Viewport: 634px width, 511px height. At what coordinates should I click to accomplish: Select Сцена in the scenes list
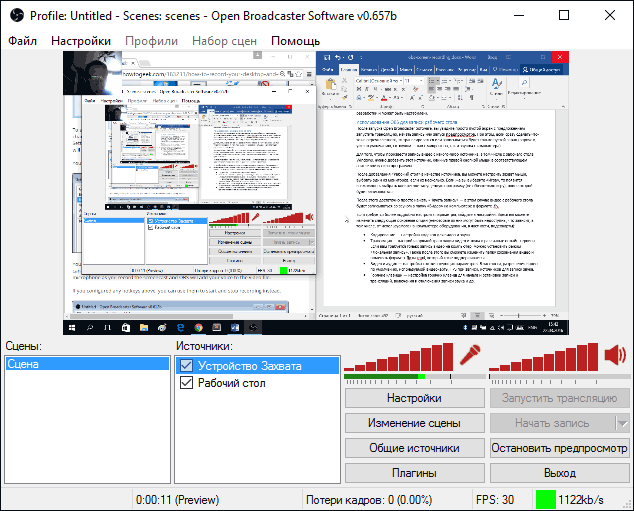[x=87, y=364]
